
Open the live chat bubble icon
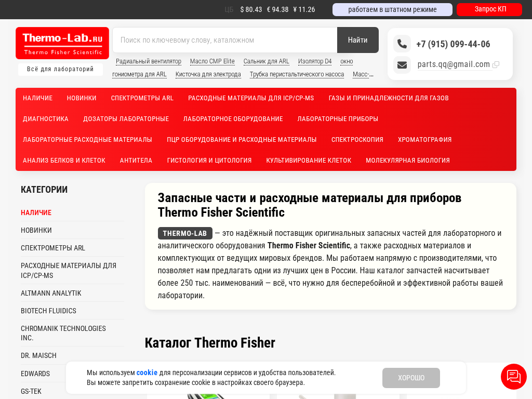pyautogui.click(x=514, y=377)
